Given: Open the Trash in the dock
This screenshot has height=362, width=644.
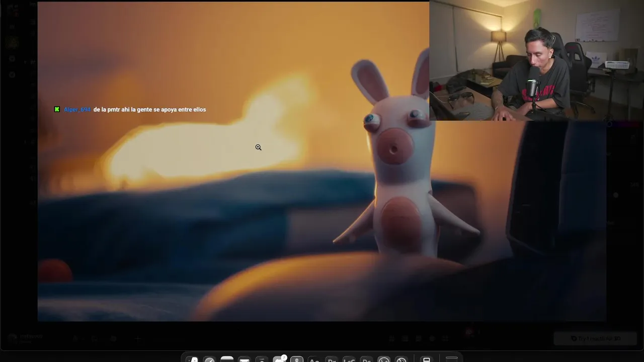Looking at the screenshot, I should click(452, 358).
